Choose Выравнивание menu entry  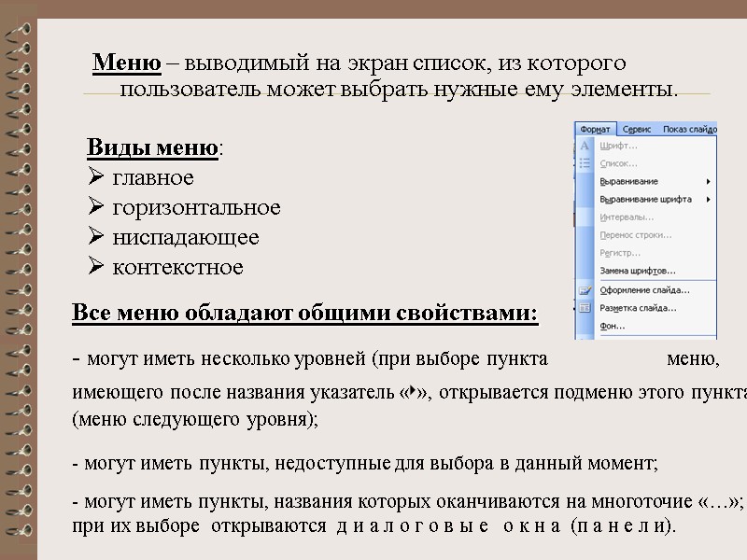point(628,181)
